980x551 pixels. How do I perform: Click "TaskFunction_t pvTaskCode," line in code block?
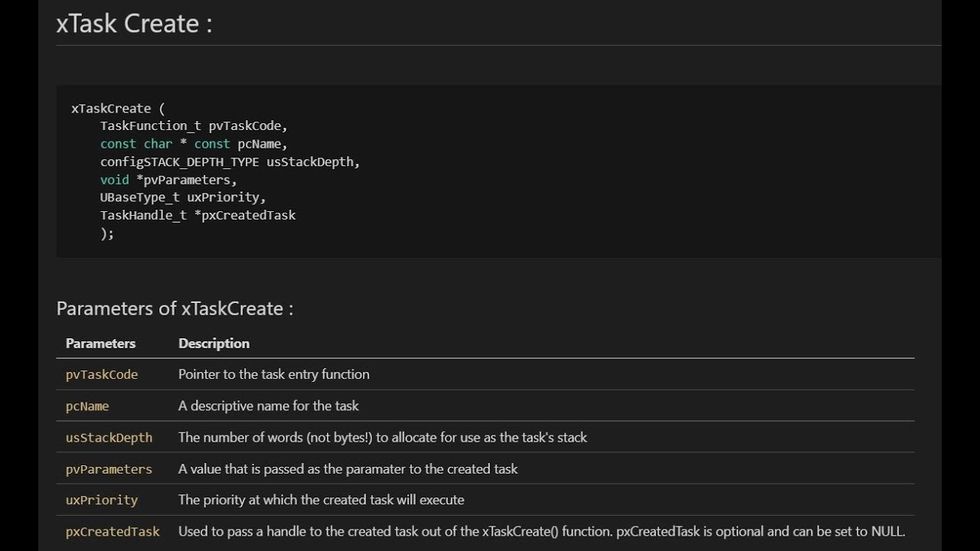[x=194, y=126]
